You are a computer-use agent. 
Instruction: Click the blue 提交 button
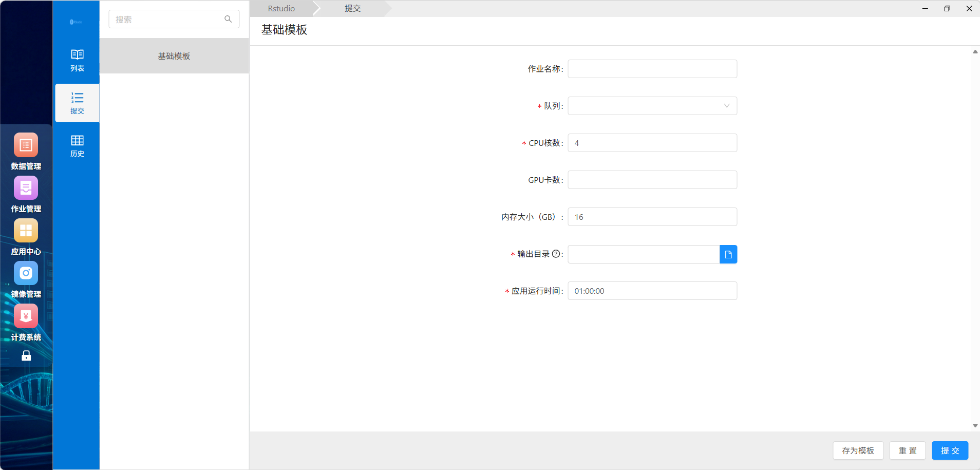point(950,450)
